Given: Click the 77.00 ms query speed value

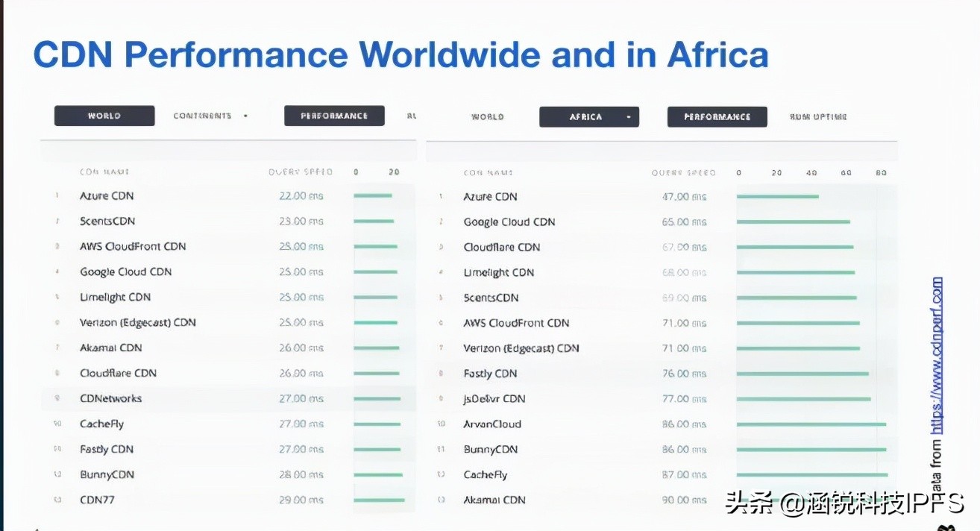Looking at the screenshot, I should [684, 400].
